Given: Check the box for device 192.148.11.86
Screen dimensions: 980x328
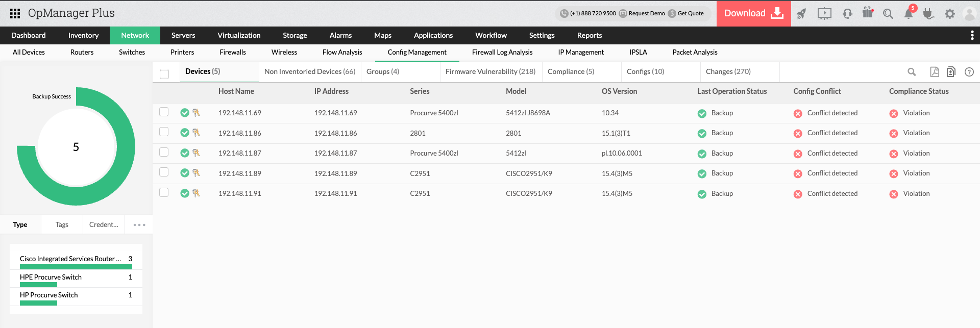Looking at the screenshot, I should [164, 132].
